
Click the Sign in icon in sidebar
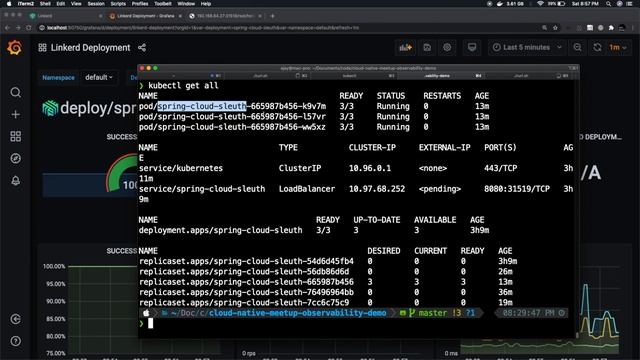[16, 319]
